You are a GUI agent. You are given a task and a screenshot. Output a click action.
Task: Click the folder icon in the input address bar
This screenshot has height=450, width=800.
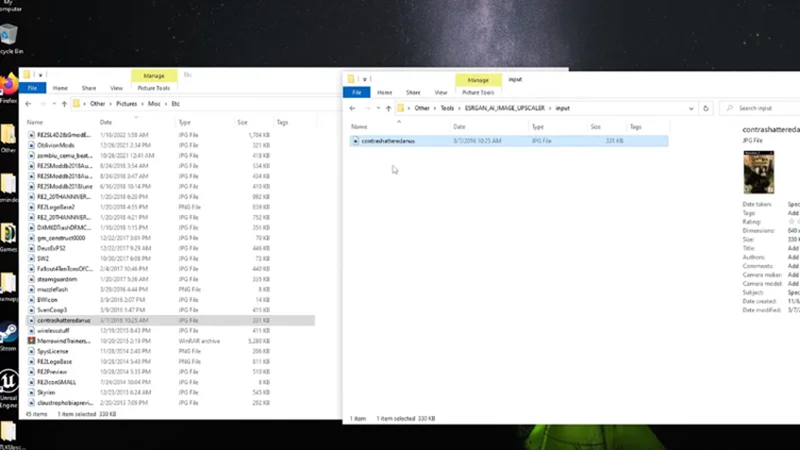[x=401, y=108]
